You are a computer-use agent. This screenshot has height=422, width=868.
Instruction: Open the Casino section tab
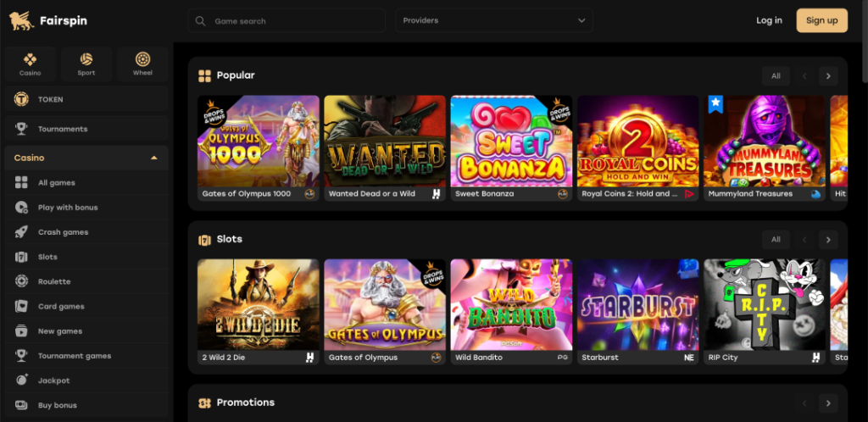(30, 64)
